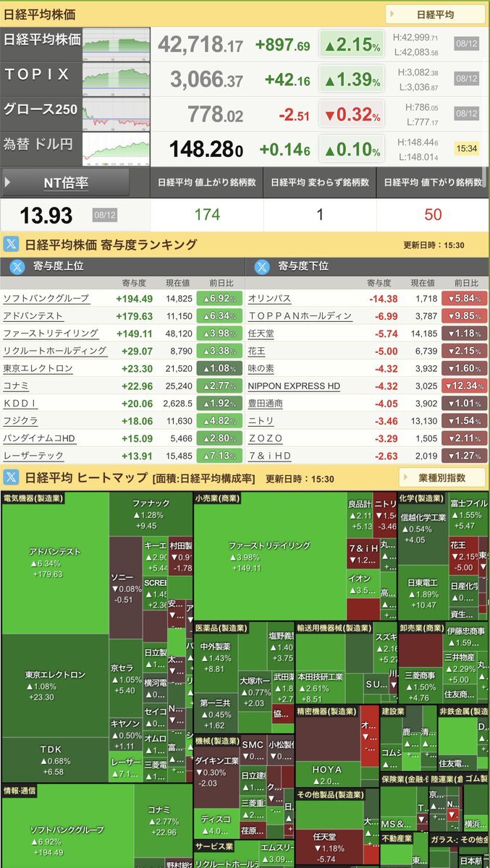Click the 15:34 timestamp badge
Viewport: 490px width, 868px height.
[467, 149]
